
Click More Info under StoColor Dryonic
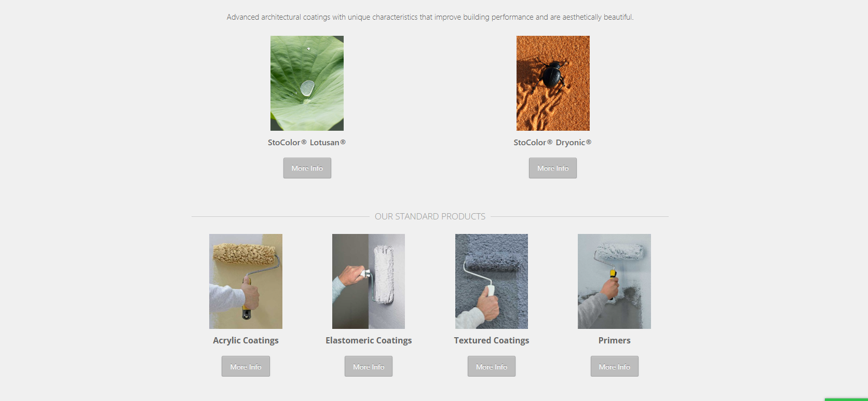tap(553, 168)
